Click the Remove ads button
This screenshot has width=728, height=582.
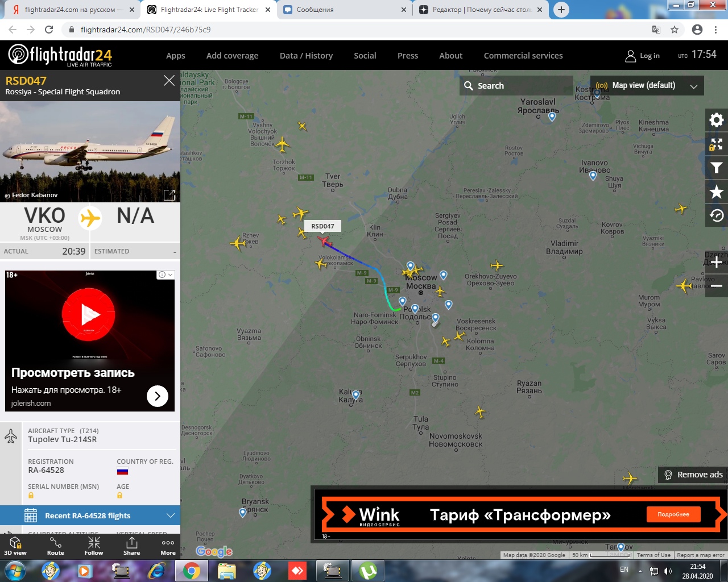coord(693,475)
